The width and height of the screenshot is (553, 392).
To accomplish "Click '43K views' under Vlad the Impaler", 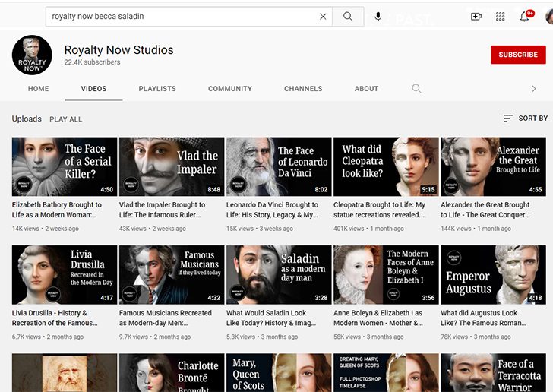I will coord(133,229).
